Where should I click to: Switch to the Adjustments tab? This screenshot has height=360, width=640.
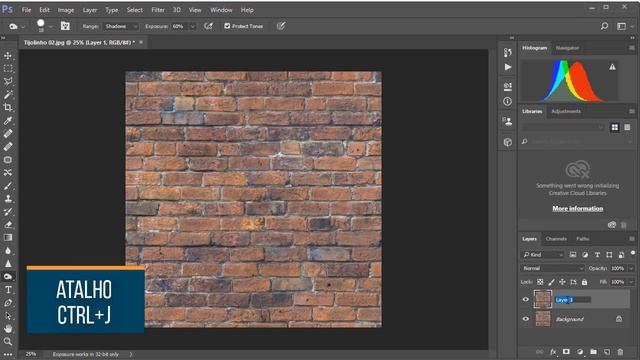pos(566,111)
